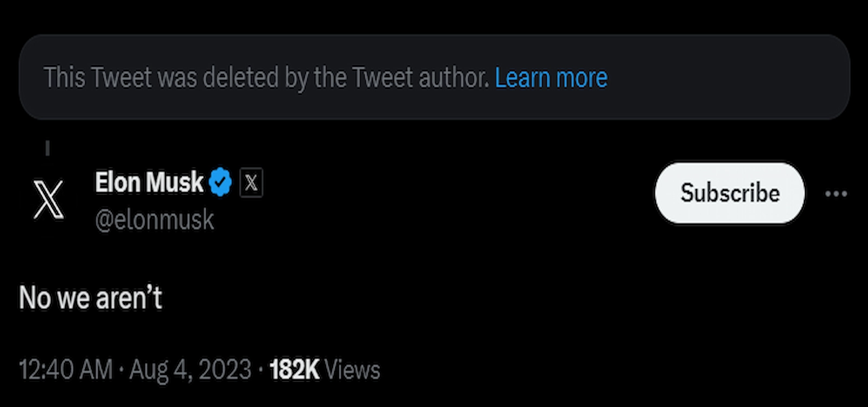Click the deleted Tweet notice message text
Image resolution: width=868 pixels, height=407 pixels.
266,78
